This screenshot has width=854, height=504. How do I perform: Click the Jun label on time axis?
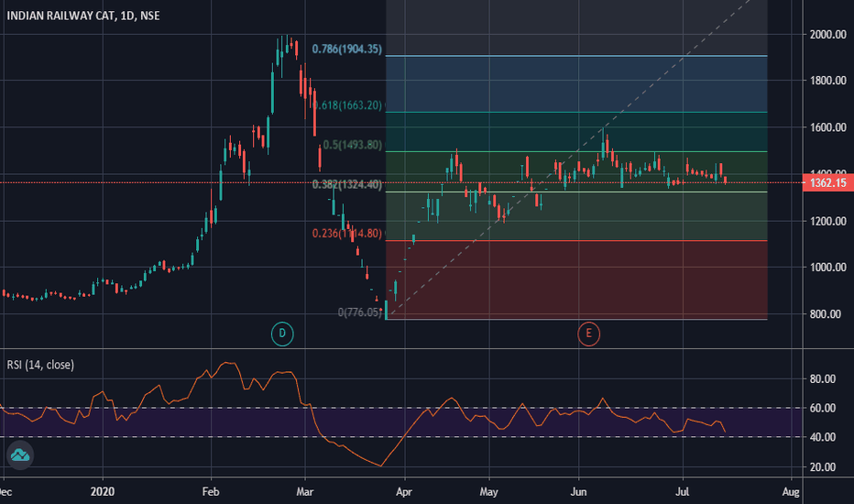click(578, 491)
